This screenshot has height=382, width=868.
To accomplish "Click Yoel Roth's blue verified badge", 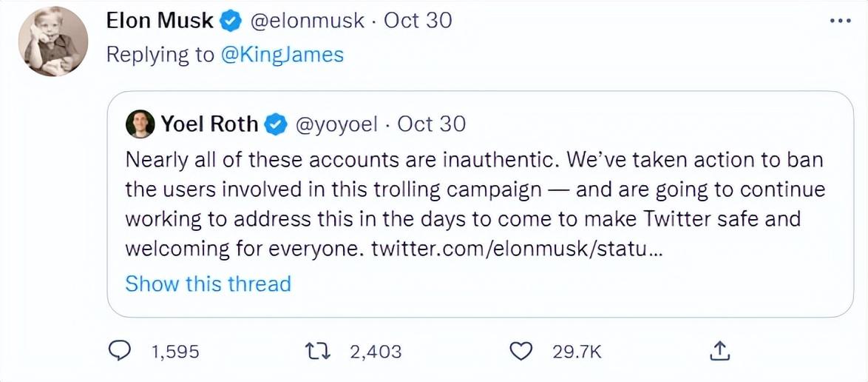I will pos(277,124).
